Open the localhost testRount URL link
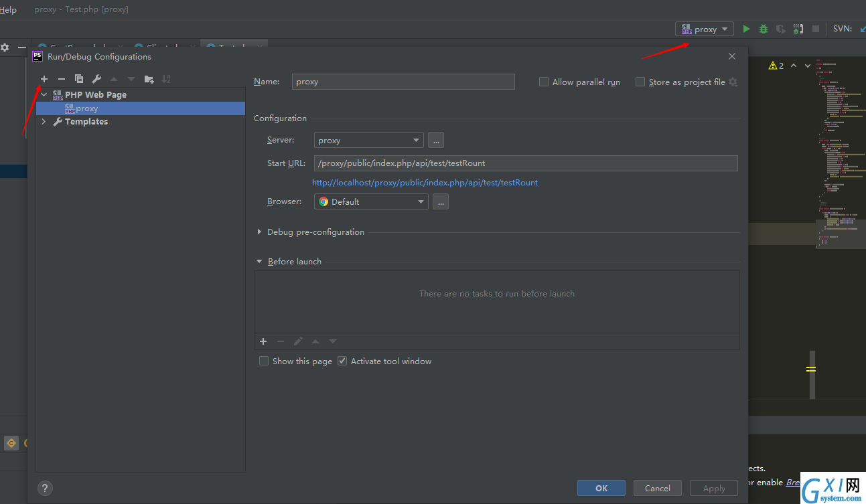Viewport: 866px width, 504px height. (425, 182)
